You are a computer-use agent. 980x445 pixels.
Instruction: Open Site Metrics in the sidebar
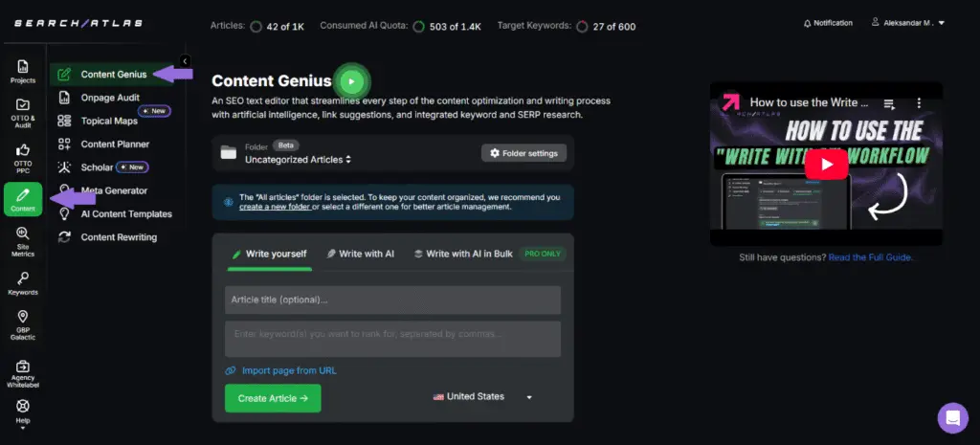(23, 241)
